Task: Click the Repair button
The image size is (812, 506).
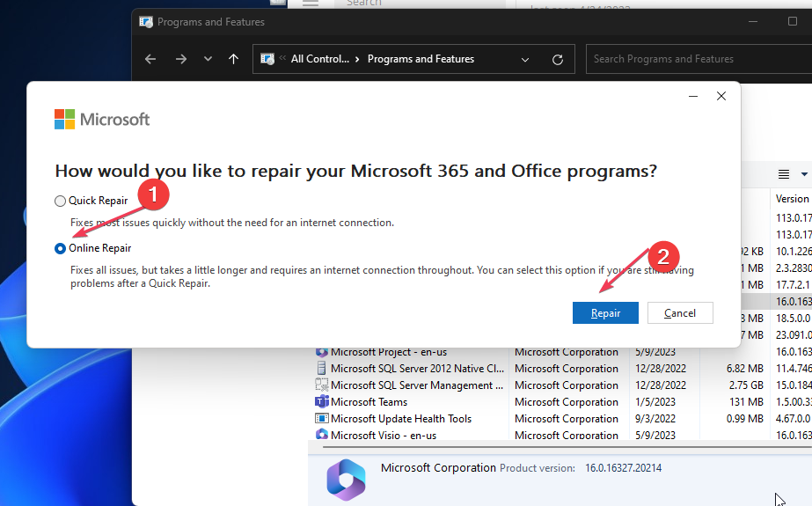Action: tap(605, 313)
